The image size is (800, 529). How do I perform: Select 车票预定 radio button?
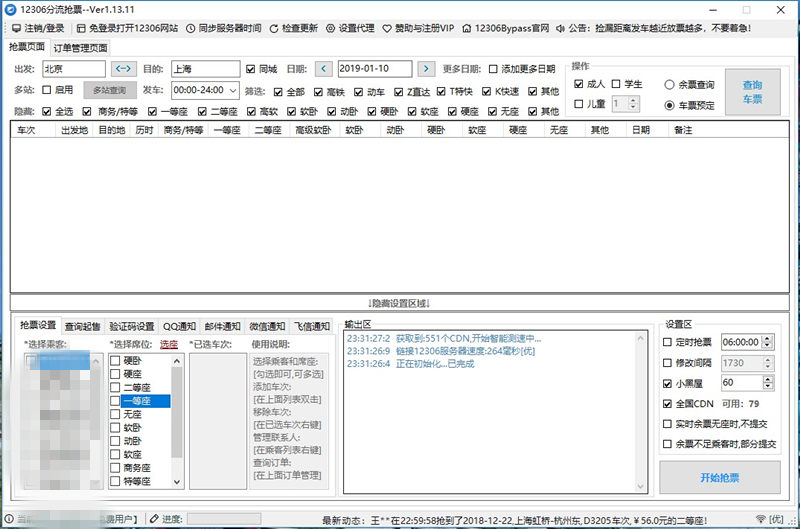tap(669, 105)
